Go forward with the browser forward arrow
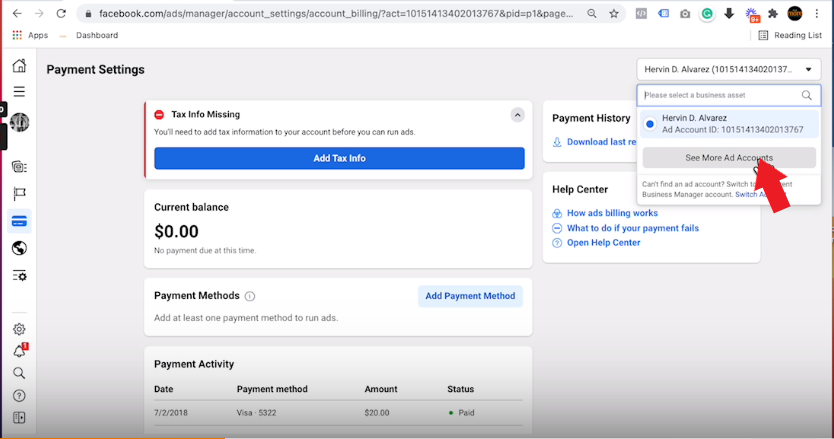 (39, 14)
